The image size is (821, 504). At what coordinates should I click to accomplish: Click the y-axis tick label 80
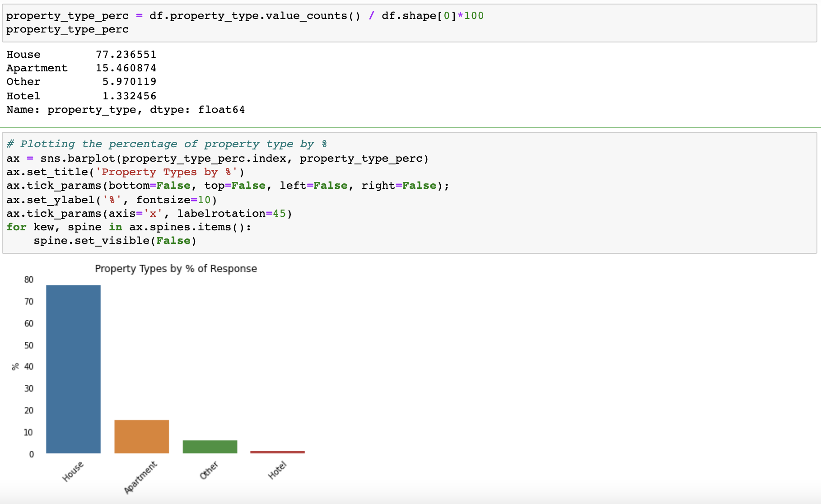click(29, 280)
